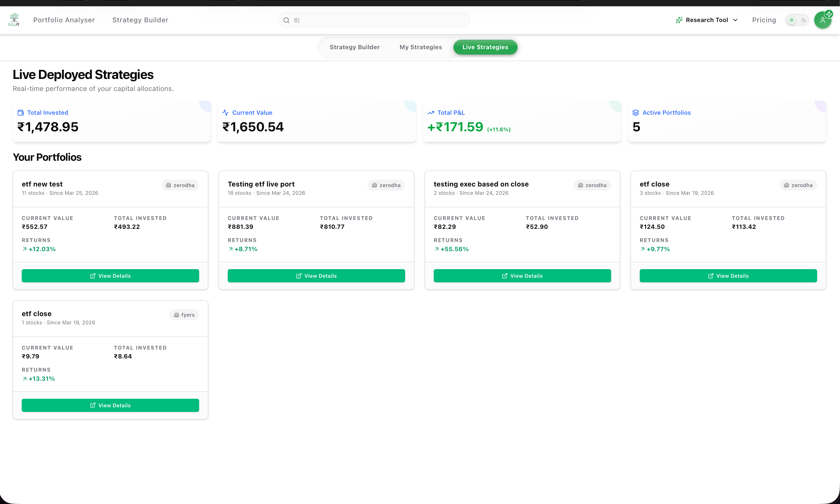Click the up arrow beside +13.31% returns
Image resolution: width=840 pixels, height=504 pixels.
(24, 379)
